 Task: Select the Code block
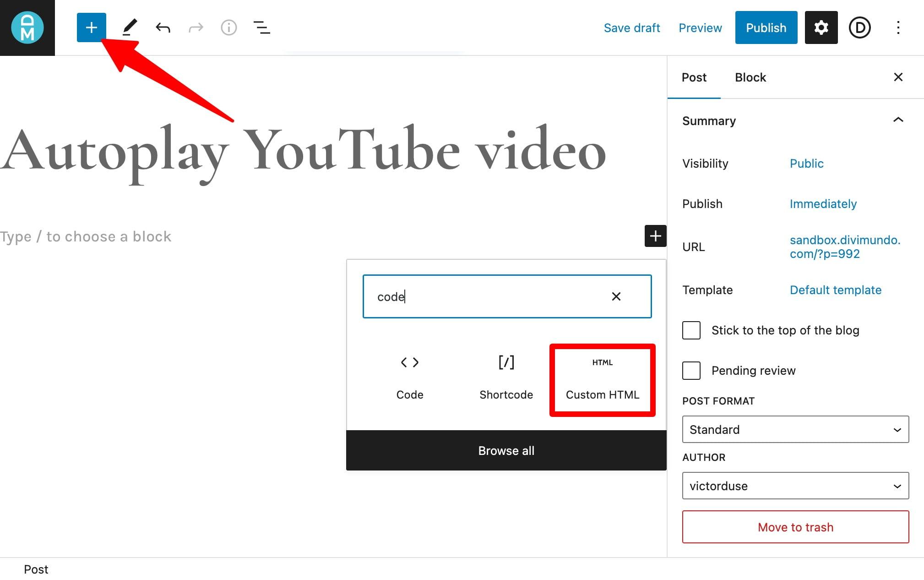click(x=410, y=378)
